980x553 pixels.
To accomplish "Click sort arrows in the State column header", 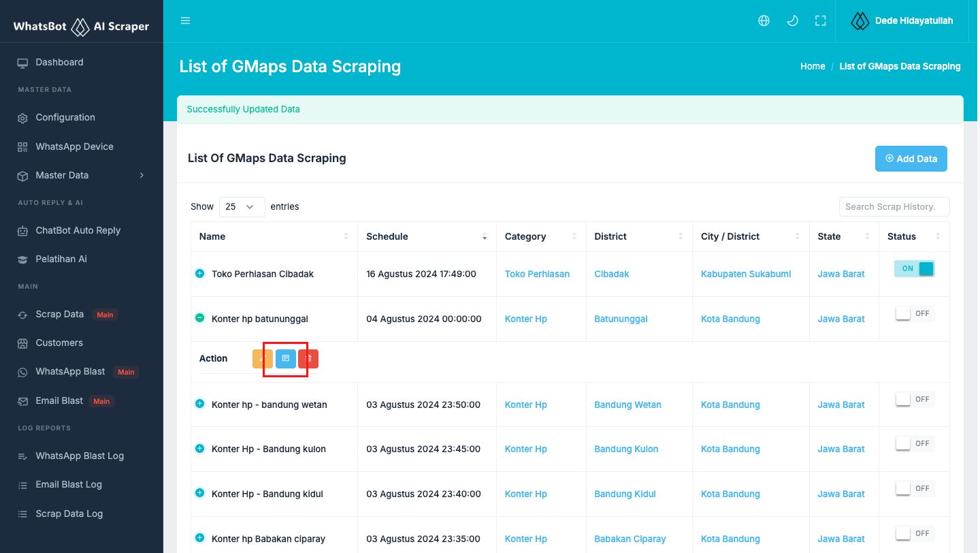I will point(867,237).
